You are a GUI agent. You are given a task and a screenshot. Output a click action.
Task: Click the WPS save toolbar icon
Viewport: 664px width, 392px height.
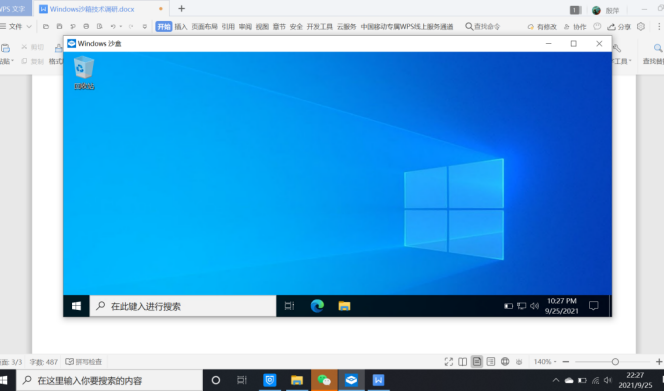pyautogui.click(x=59, y=26)
